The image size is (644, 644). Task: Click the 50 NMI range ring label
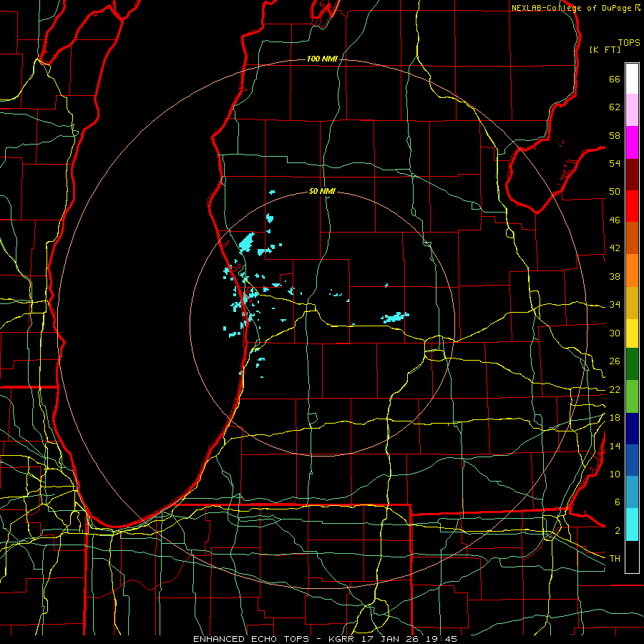click(x=322, y=191)
